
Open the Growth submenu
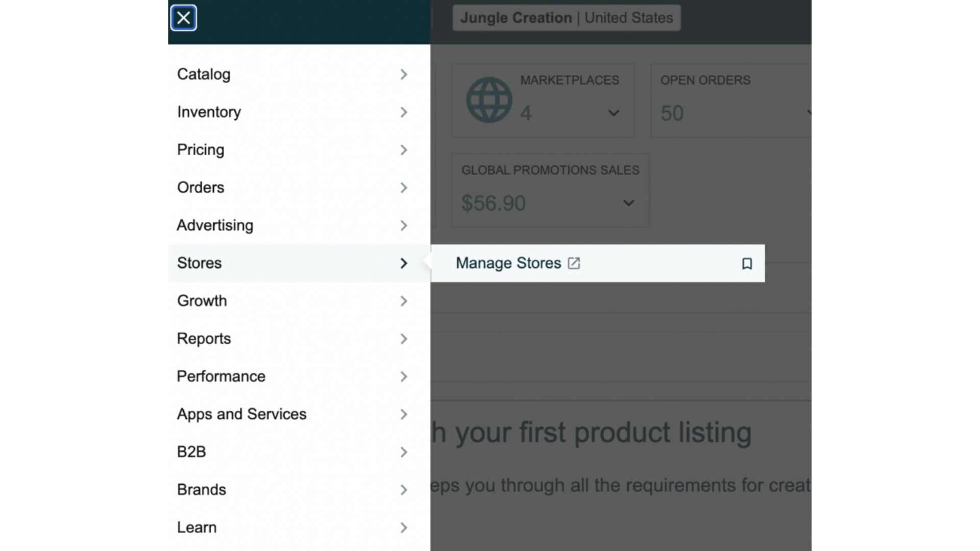click(202, 301)
